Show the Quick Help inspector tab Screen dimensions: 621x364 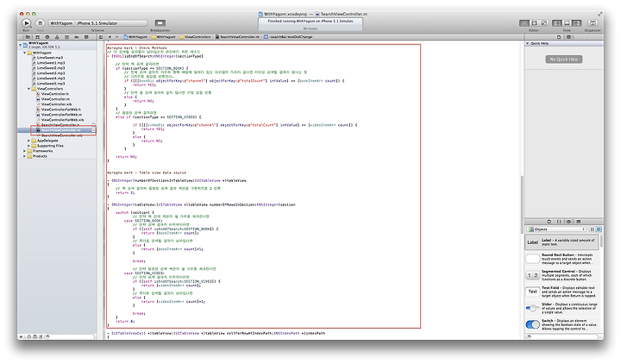coord(568,37)
